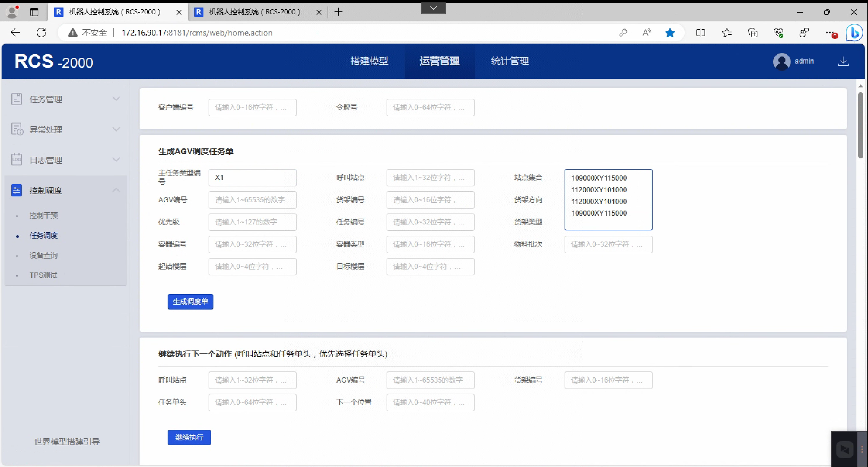The height and width of the screenshot is (467, 868).
Task: Click the 生成调度单 button
Action: pos(190,302)
